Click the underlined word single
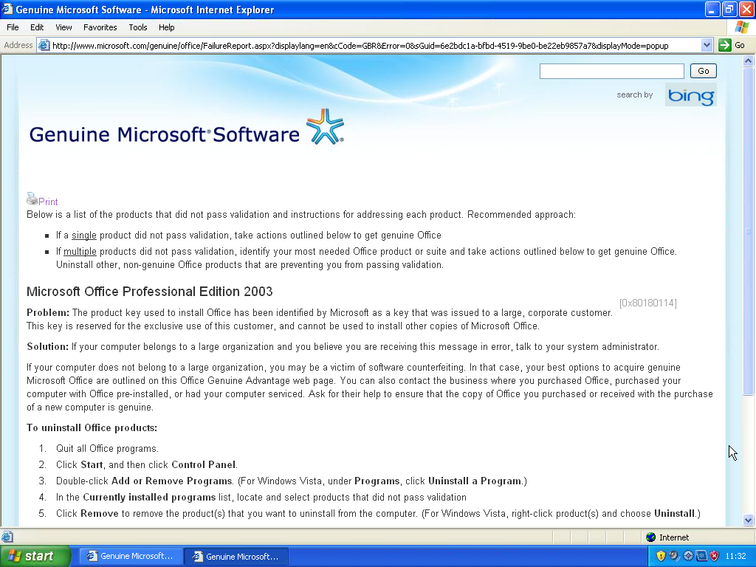Image resolution: width=756 pixels, height=567 pixels. [x=84, y=235]
